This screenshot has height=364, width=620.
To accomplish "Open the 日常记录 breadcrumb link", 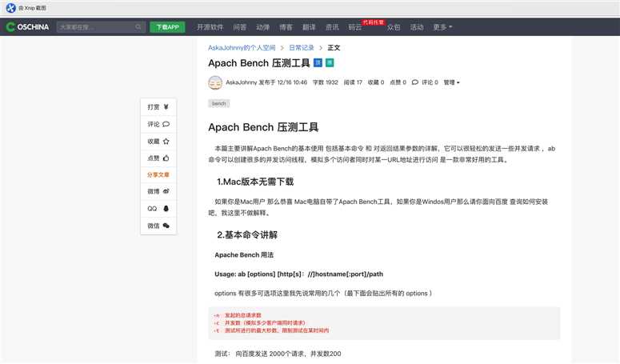I will 302,48.
